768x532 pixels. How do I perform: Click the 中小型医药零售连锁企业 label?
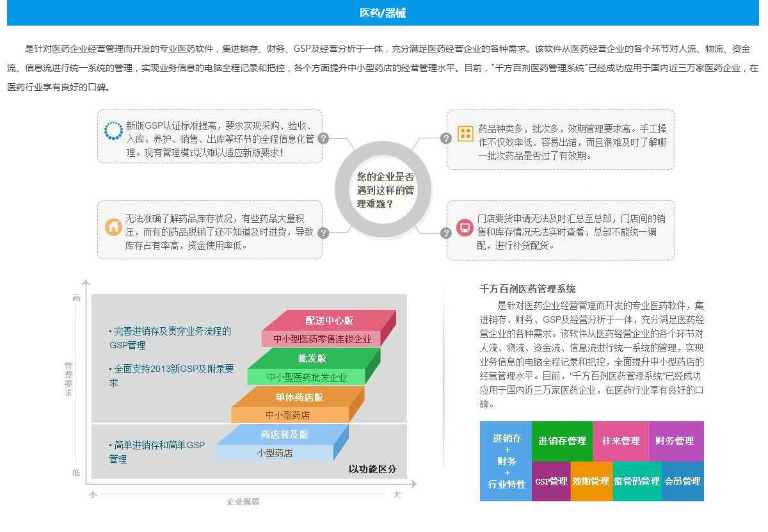tap(322, 339)
